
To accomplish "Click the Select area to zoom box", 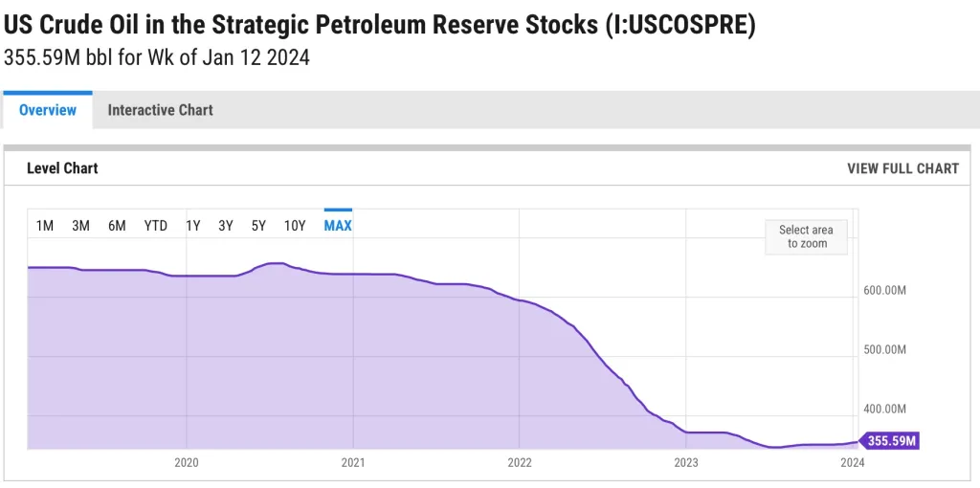I will pyautogui.click(x=806, y=236).
